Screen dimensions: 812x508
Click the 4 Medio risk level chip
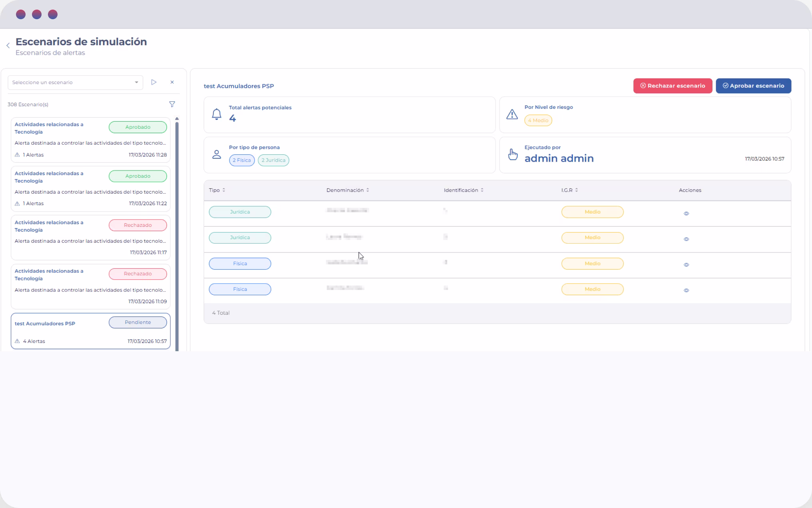click(x=538, y=120)
